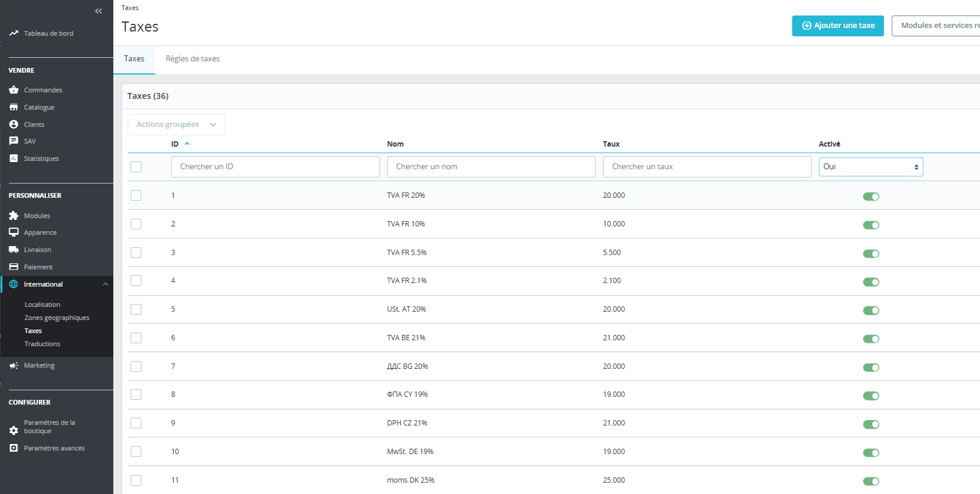The width and height of the screenshot is (980, 494).
Task: Open Traductions submenu item
Action: point(42,344)
